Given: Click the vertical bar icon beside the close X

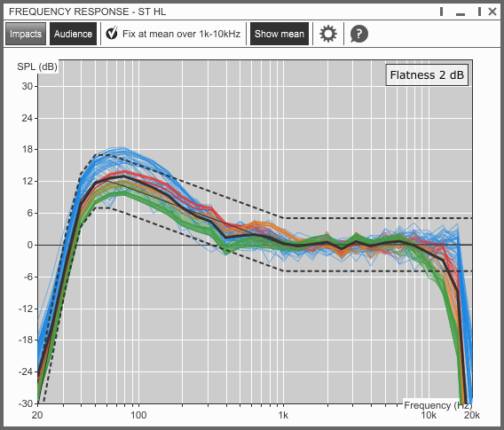Looking at the screenshot, I should pyautogui.click(x=479, y=12).
